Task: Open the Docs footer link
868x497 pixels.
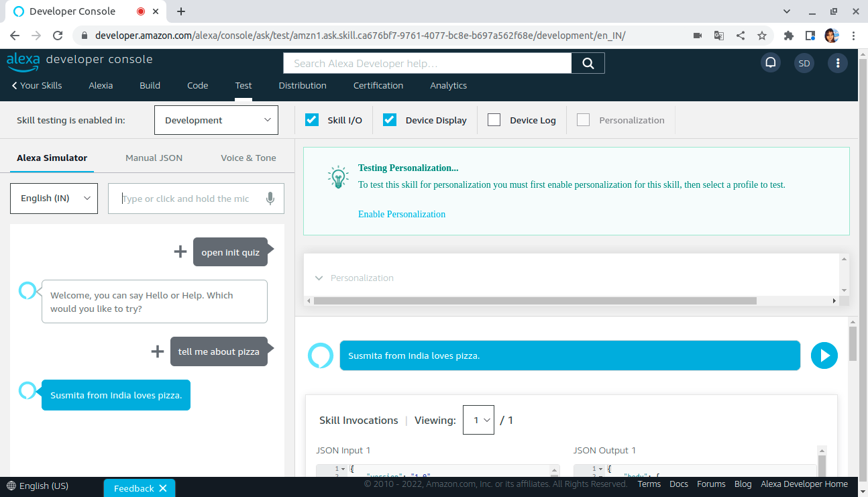Action: 679,484
